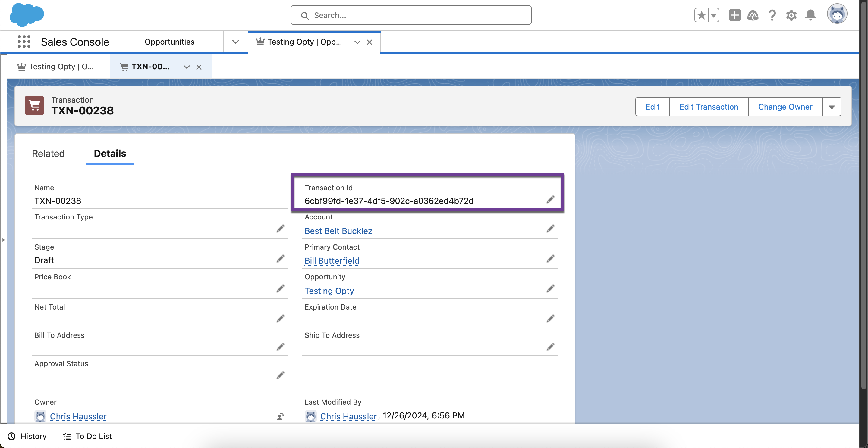This screenshot has width=868, height=448.
Task: Open the Trailhead guidance icon
Action: pyautogui.click(x=753, y=15)
